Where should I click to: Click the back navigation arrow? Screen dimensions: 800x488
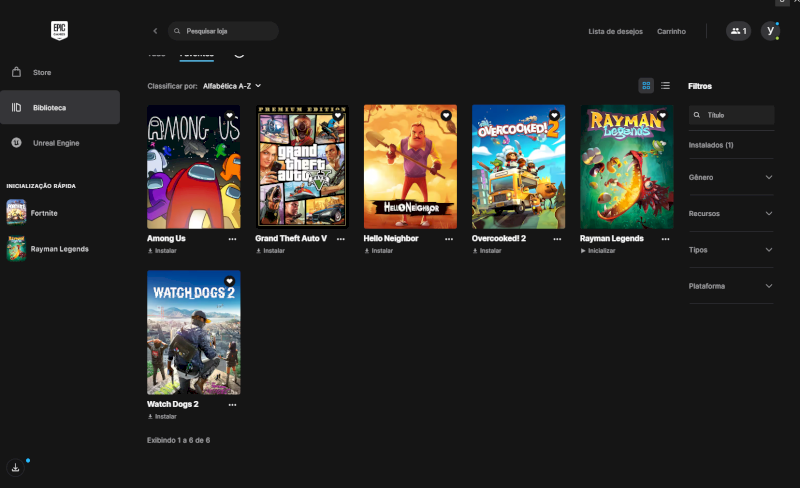[155, 31]
